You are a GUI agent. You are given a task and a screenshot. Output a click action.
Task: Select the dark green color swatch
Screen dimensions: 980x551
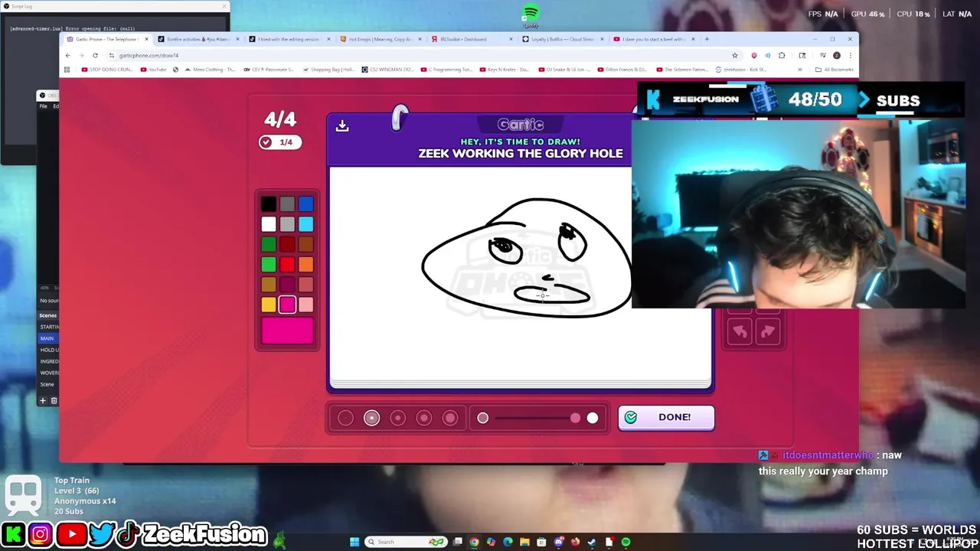coord(268,244)
